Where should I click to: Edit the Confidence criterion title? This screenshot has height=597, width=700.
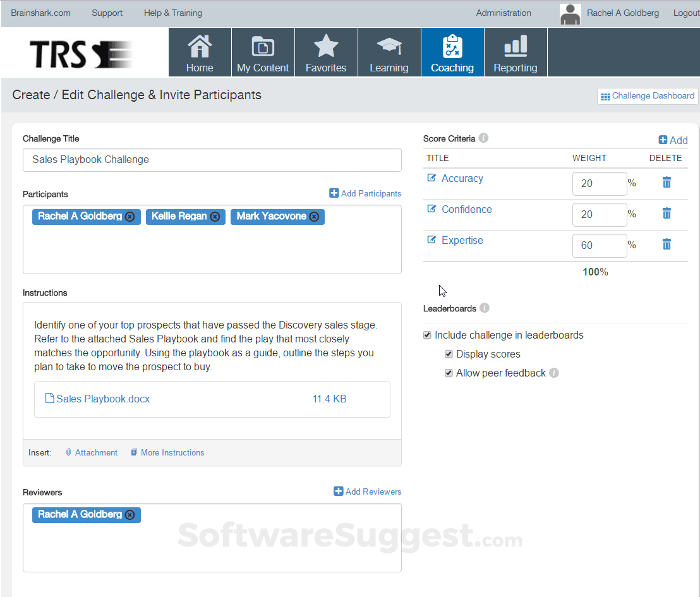pyautogui.click(x=432, y=209)
